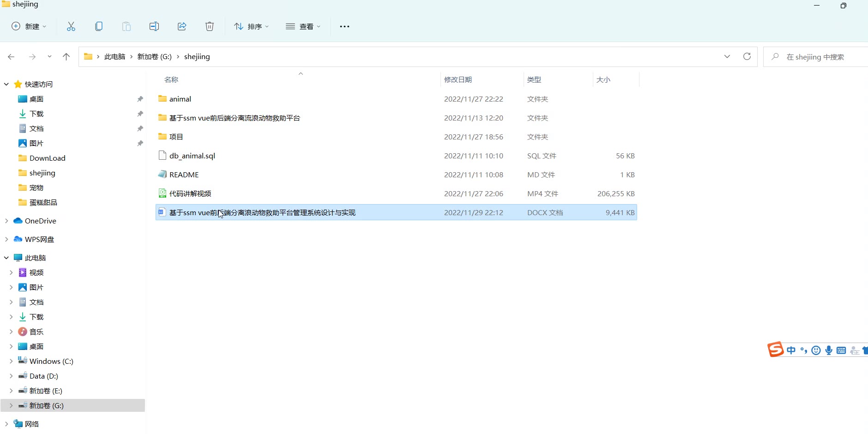Select the db_animal.sql file
This screenshot has height=434, width=868.
[x=192, y=156]
